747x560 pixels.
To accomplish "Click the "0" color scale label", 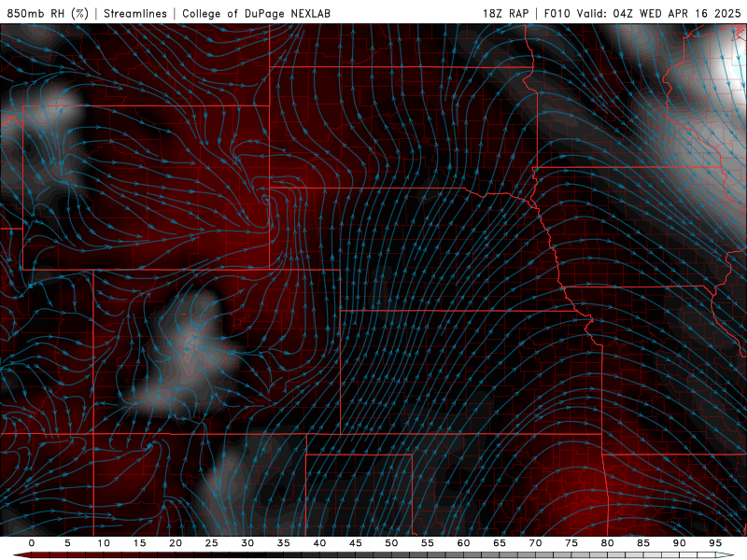I will [32, 543].
